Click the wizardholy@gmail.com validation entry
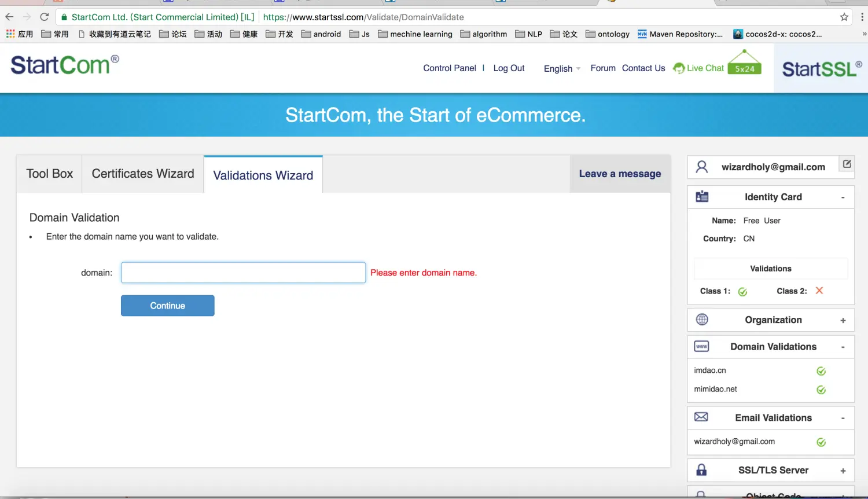868x499 pixels. click(734, 441)
